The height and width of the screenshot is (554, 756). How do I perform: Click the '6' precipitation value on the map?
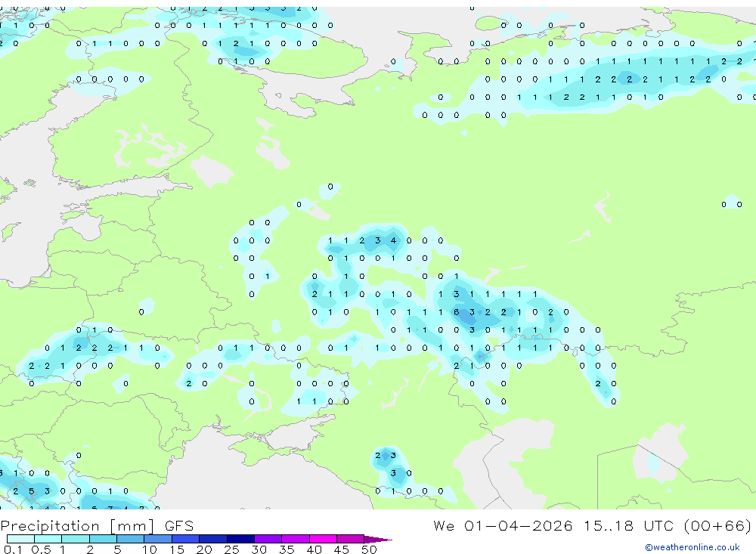[x=456, y=312]
